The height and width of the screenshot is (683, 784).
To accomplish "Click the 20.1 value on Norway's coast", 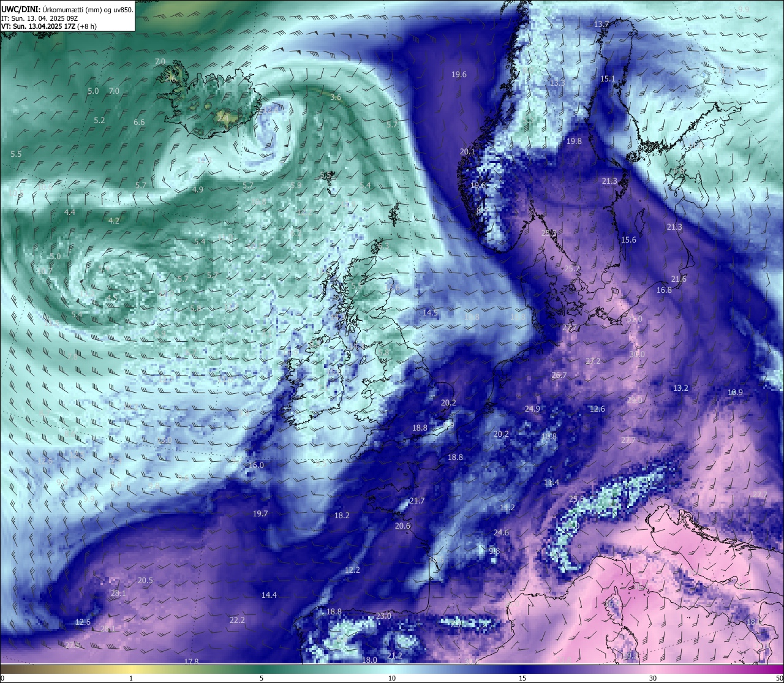I will click(467, 151).
